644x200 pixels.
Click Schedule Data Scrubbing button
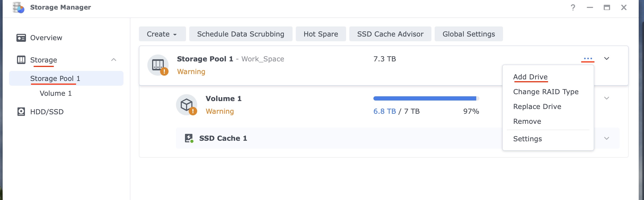pos(241,34)
